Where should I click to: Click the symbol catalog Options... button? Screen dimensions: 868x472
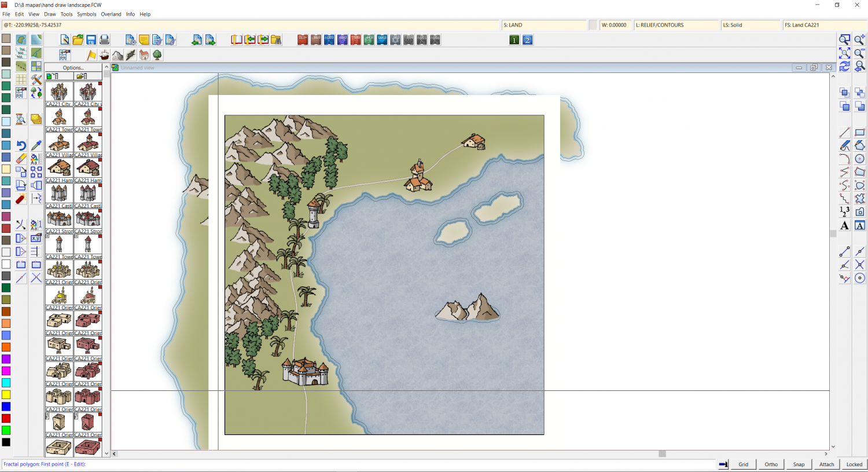(x=73, y=68)
